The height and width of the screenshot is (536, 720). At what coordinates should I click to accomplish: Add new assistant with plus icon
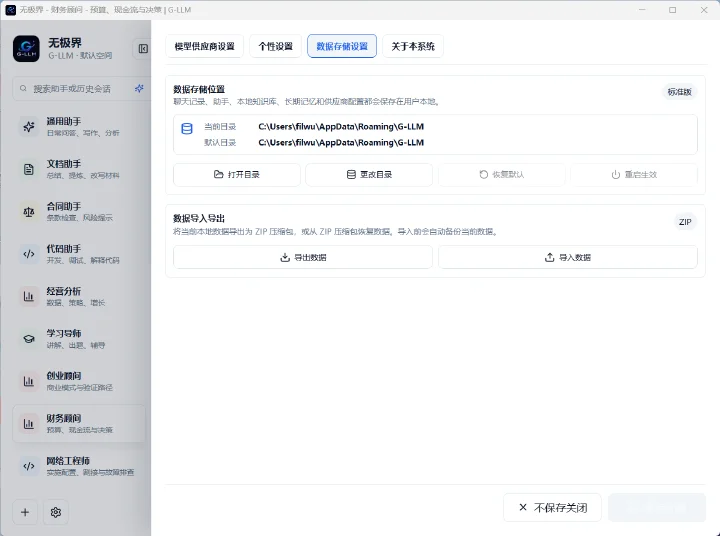coord(25,512)
